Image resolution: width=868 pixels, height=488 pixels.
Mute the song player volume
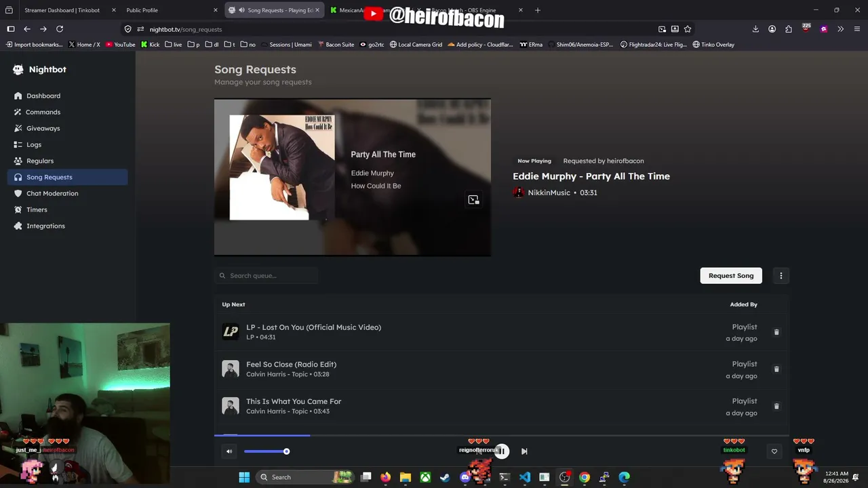(229, 451)
